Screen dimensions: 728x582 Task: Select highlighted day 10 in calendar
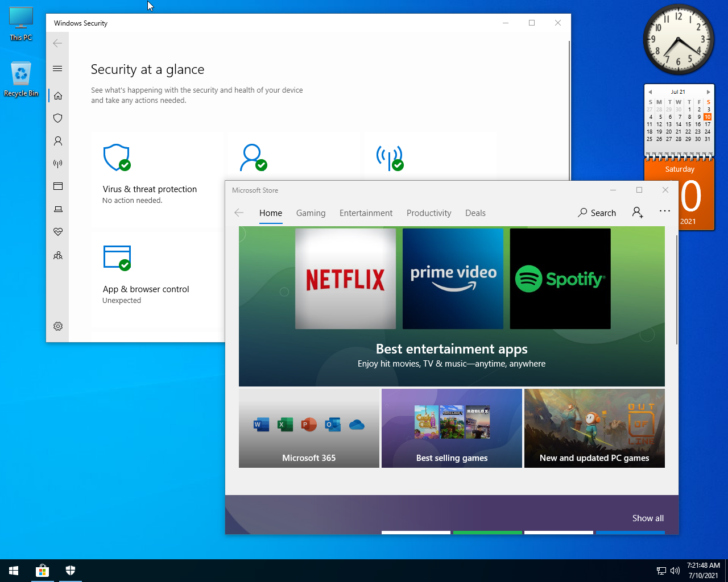click(x=708, y=117)
